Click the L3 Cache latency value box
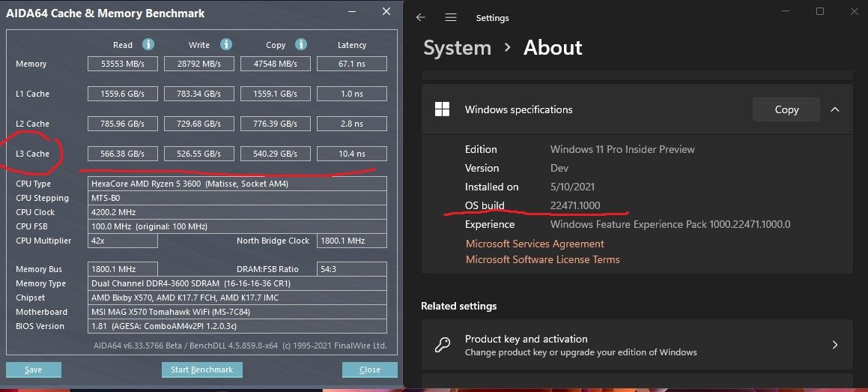Viewport: 868px width, 392px height. click(x=351, y=154)
